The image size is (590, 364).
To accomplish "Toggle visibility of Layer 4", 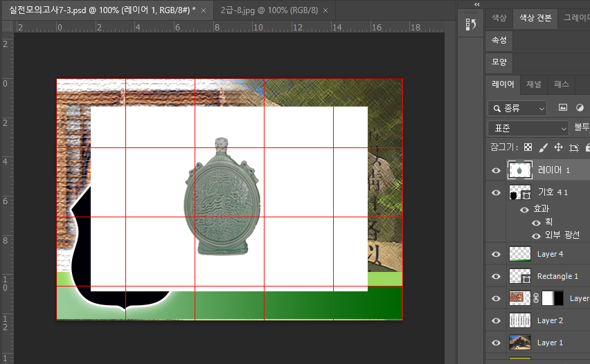I will point(496,254).
